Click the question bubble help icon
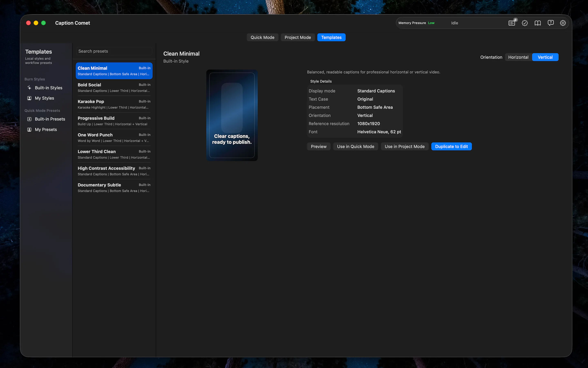This screenshot has height=368, width=588. 551,23
